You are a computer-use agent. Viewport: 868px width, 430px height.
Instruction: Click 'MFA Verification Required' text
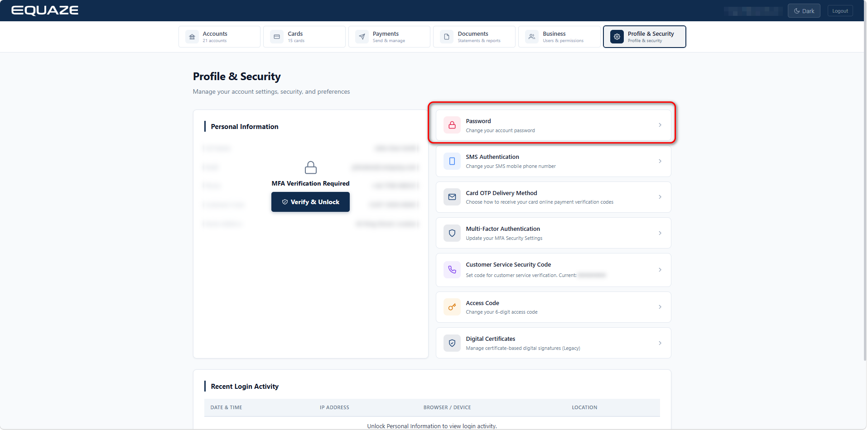pyautogui.click(x=311, y=183)
